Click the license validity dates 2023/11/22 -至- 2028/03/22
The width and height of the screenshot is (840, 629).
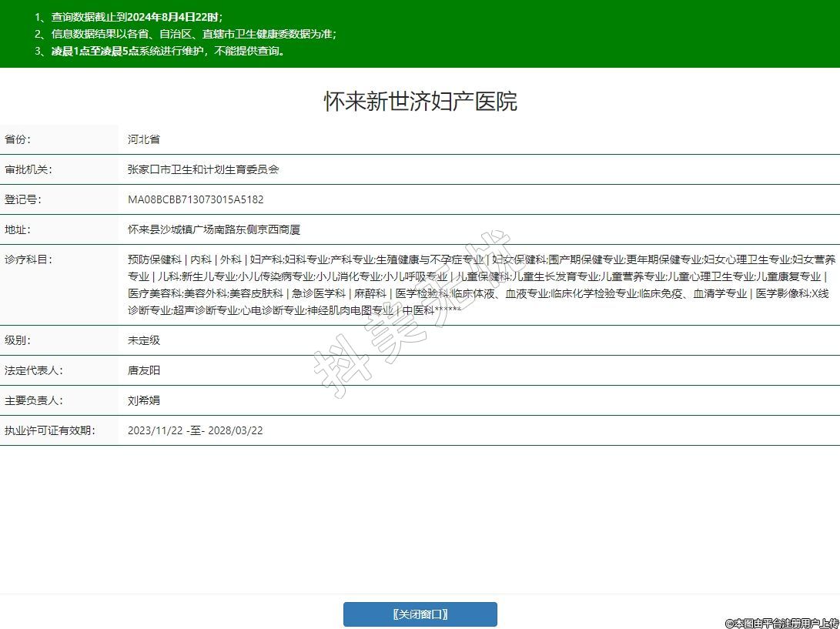pos(196,430)
